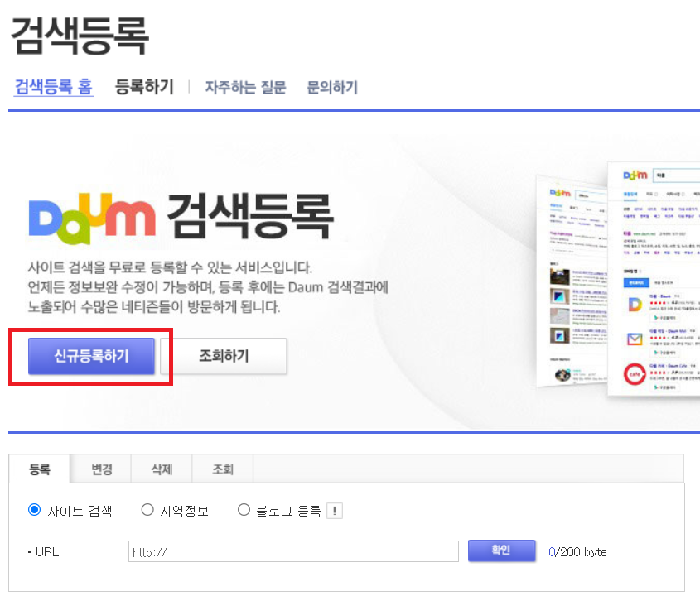Open the 검색등록 홈 link
Image resolution: width=700 pixels, height=601 pixels.
[x=54, y=87]
